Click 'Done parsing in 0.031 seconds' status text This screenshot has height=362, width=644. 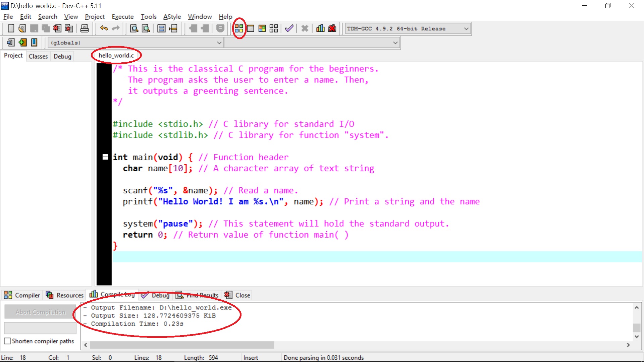point(324,358)
